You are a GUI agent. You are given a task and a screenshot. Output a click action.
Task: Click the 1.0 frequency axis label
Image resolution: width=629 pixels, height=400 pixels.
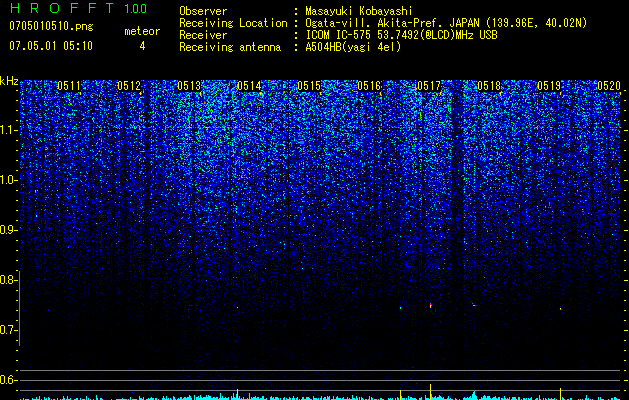click(7, 180)
